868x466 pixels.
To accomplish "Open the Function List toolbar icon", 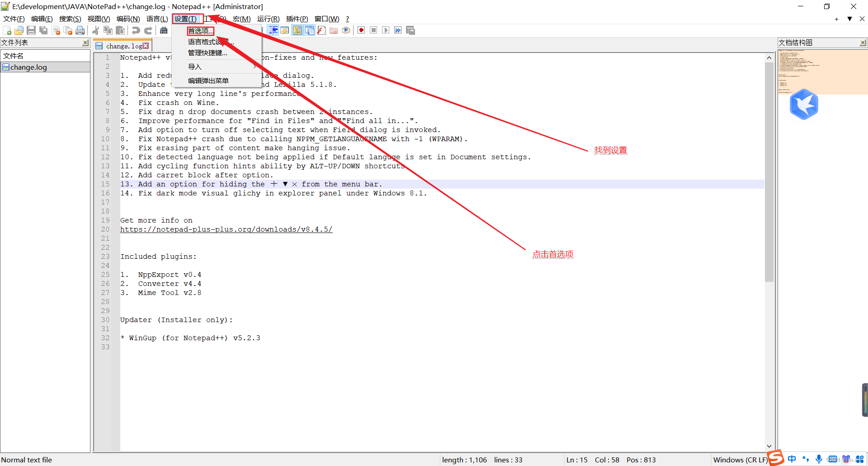I will tap(321, 30).
